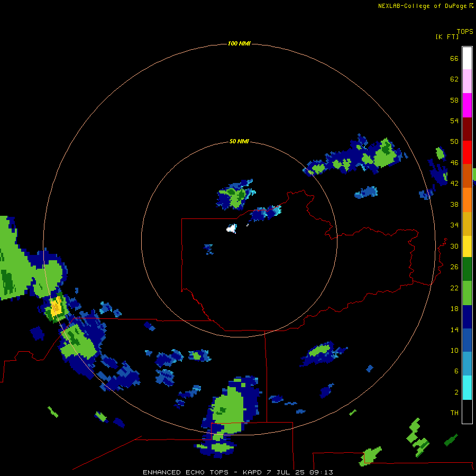Select the dark red legend swatch
This screenshot has height=476, width=476.
pyautogui.click(x=467, y=129)
